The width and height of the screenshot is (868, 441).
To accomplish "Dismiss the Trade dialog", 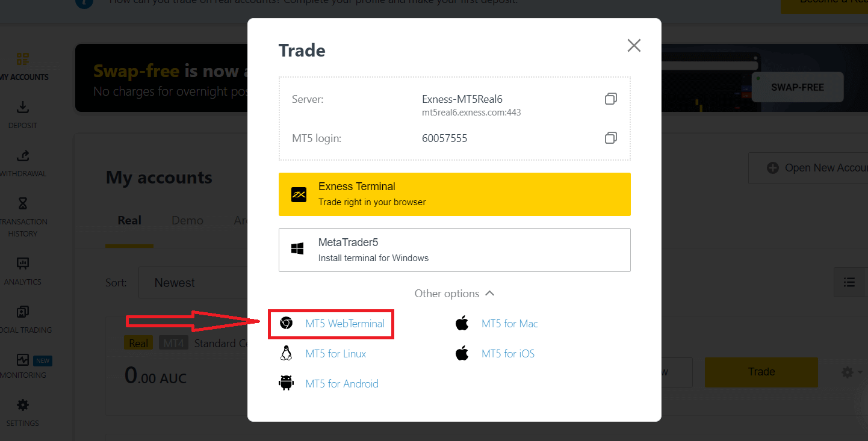I will (x=634, y=45).
